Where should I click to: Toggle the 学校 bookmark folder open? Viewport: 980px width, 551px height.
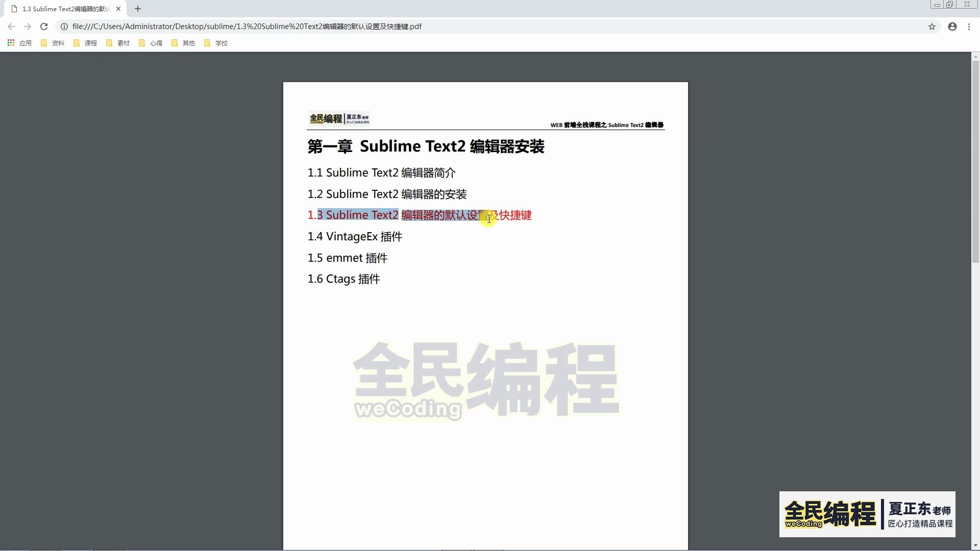coord(207,43)
